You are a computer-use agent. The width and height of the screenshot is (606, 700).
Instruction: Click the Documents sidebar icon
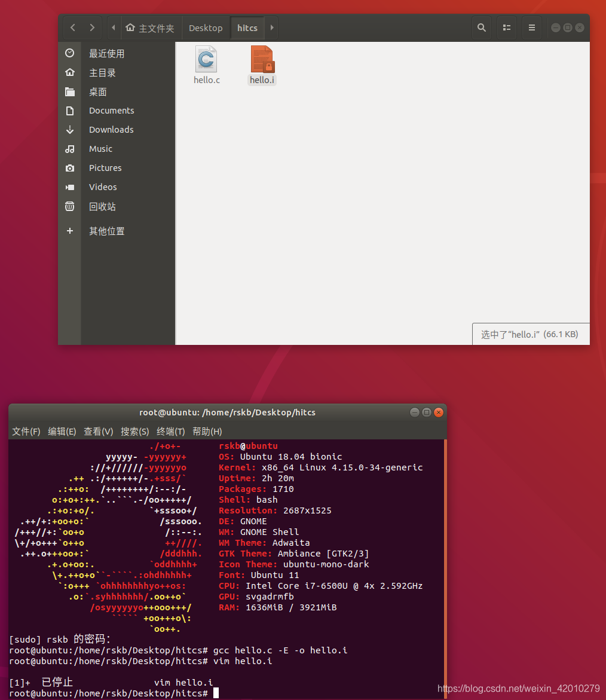[69, 111]
